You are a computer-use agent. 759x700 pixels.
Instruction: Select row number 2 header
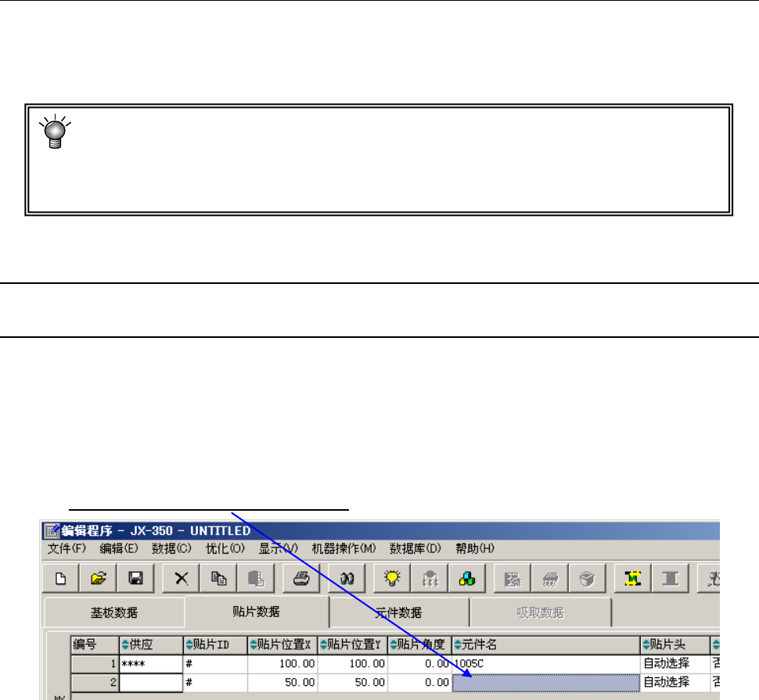(x=95, y=683)
